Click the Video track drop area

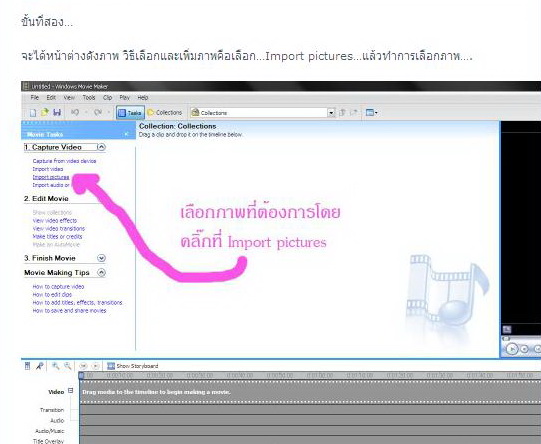click(310, 392)
